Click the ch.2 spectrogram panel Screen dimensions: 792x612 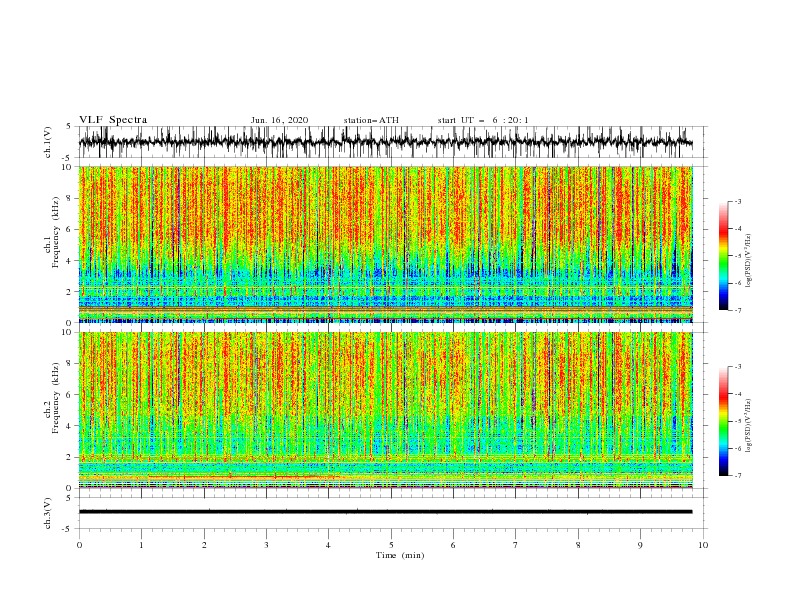tap(386, 410)
